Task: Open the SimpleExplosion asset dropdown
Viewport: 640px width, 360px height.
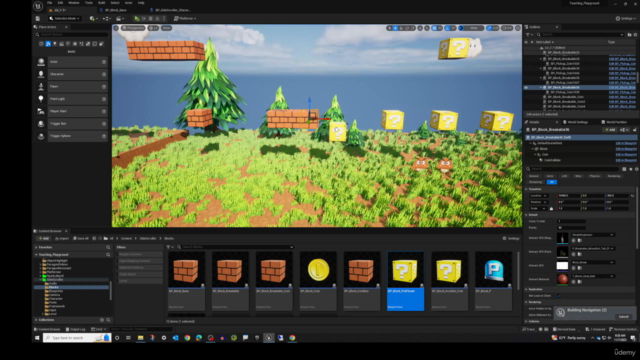Action: (593, 235)
